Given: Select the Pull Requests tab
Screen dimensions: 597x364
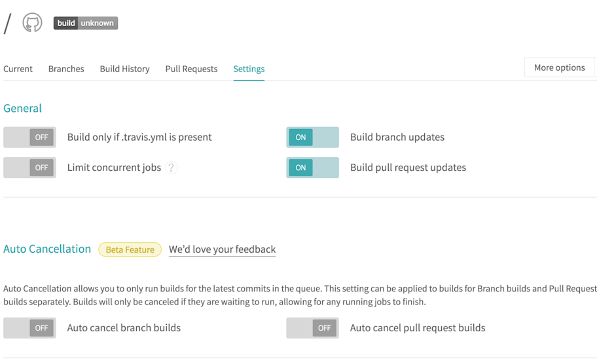Looking at the screenshot, I should (x=191, y=69).
